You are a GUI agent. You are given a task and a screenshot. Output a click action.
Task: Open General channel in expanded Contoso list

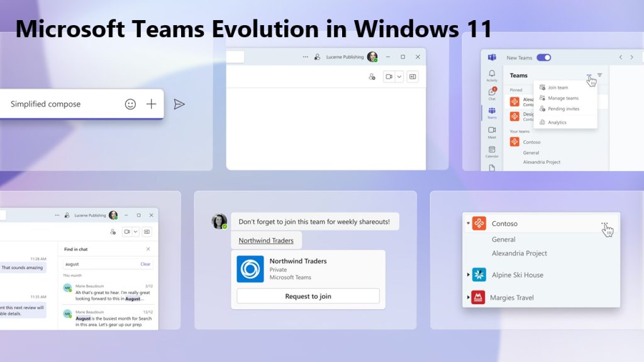point(504,239)
